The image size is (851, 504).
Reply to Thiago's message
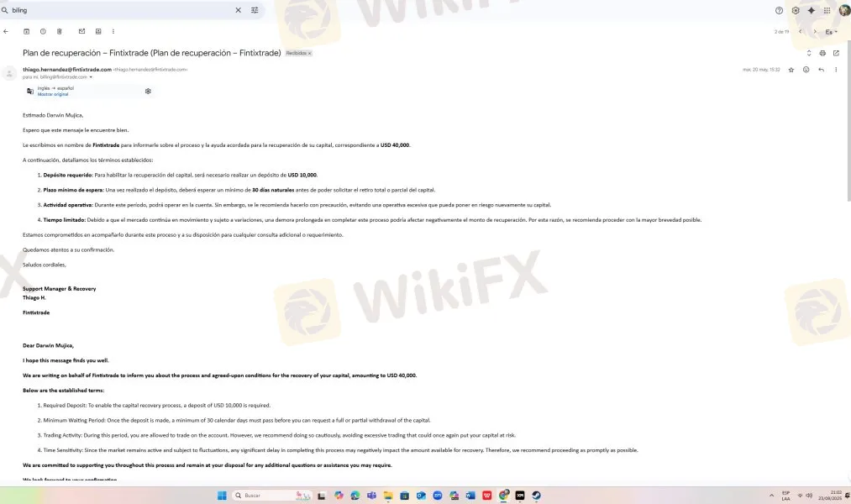tap(821, 70)
